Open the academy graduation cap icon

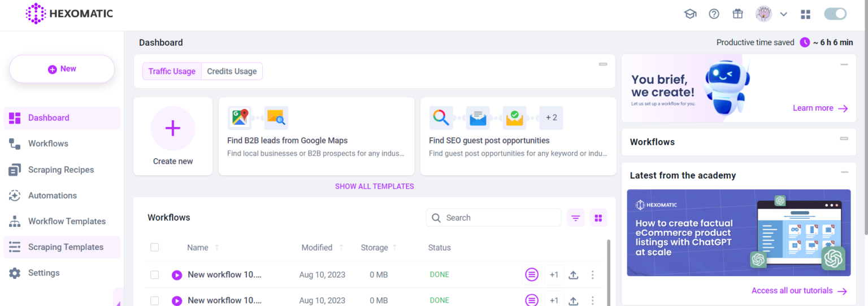pos(690,14)
